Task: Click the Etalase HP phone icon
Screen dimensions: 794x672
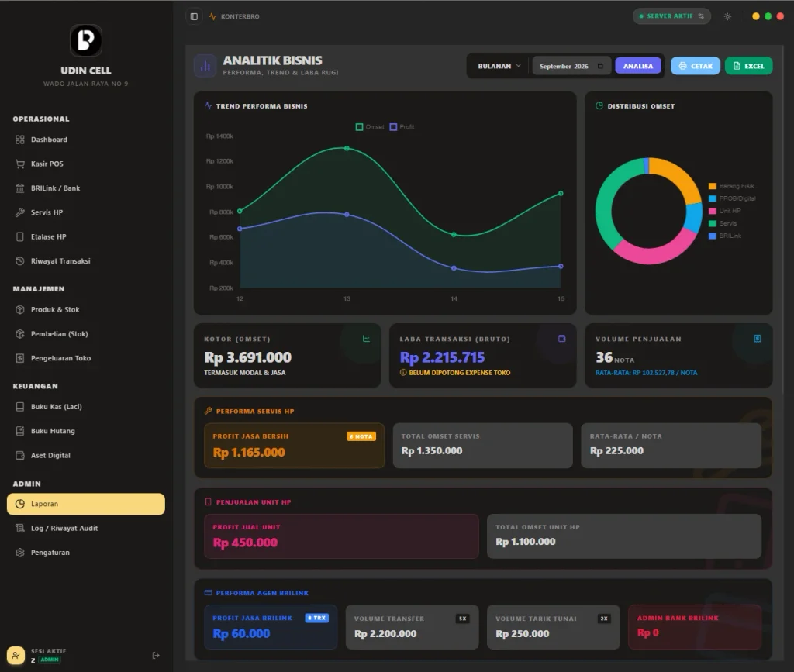Action: pyautogui.click(x=19, y=237)
